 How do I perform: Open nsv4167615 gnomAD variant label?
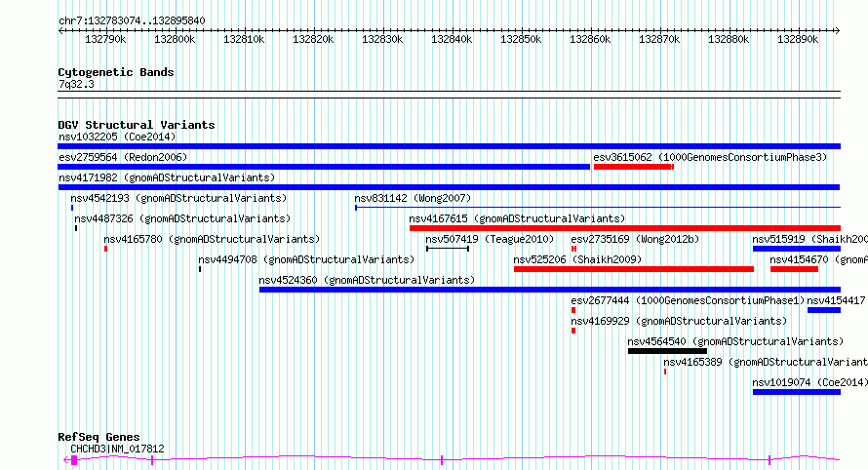click(517, 218)
